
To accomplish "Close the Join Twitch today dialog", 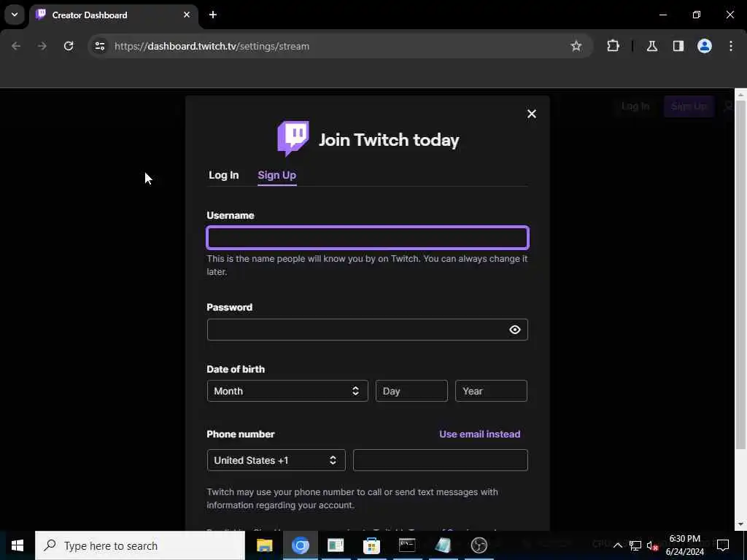I will [x=532, y=114].
